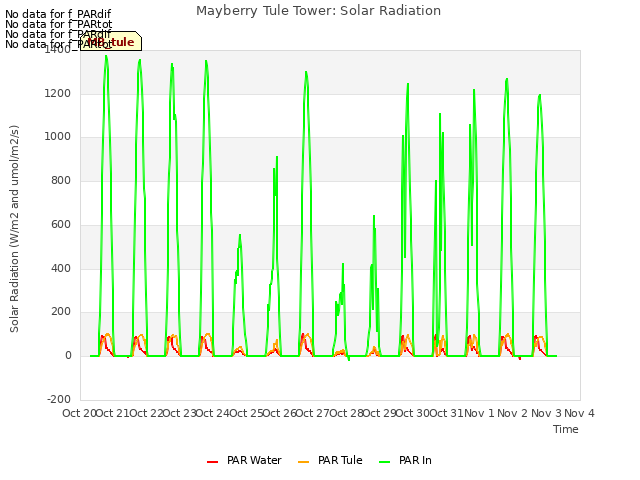Click the Nov 1 x-axis tick label
This screenshot has height=480, width=640.
(479, 413)
